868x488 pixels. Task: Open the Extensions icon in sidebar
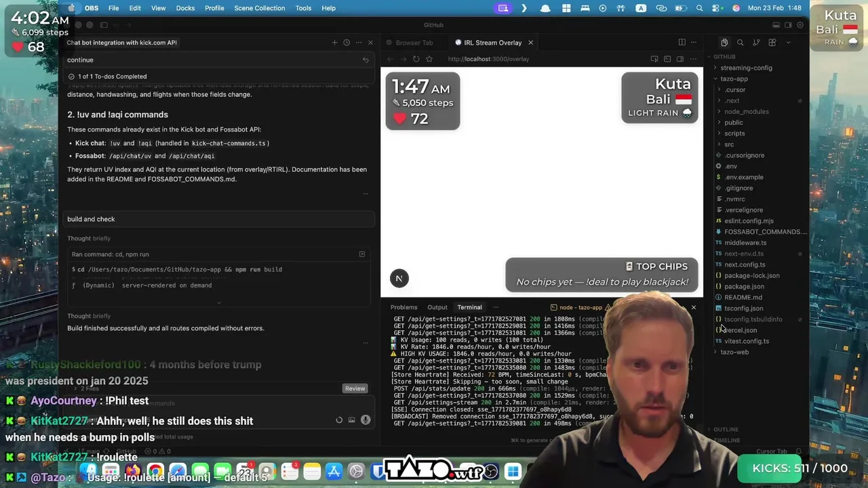tap(772, 43)
